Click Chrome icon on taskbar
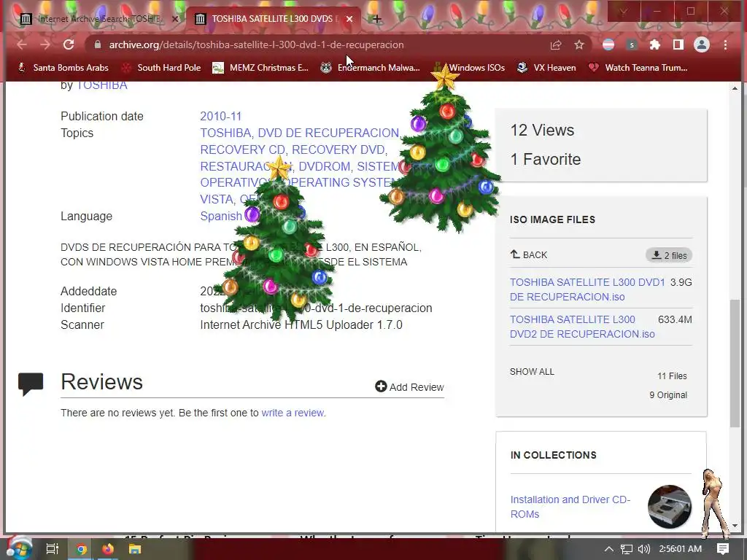The image size is (747, 560). click(82, 549)
